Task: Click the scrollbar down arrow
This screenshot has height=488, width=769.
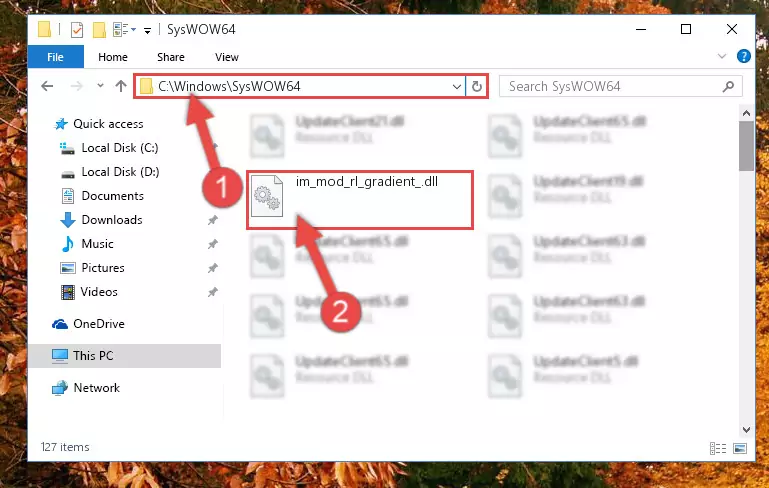Action: tap(746, 430)
